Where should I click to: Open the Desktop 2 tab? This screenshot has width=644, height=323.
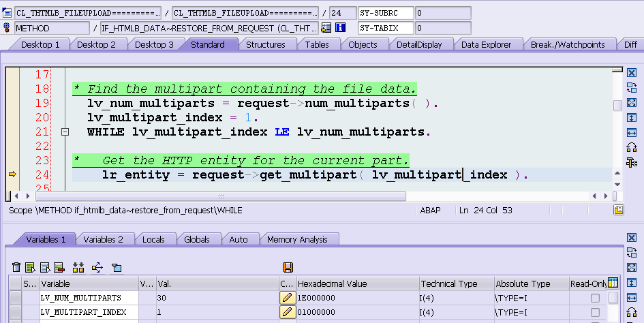[x=96, y=44]
